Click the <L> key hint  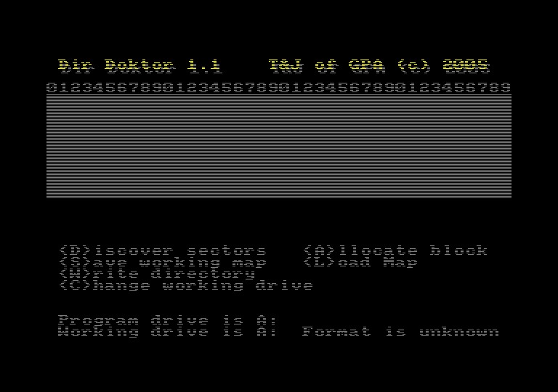(320, 263)
